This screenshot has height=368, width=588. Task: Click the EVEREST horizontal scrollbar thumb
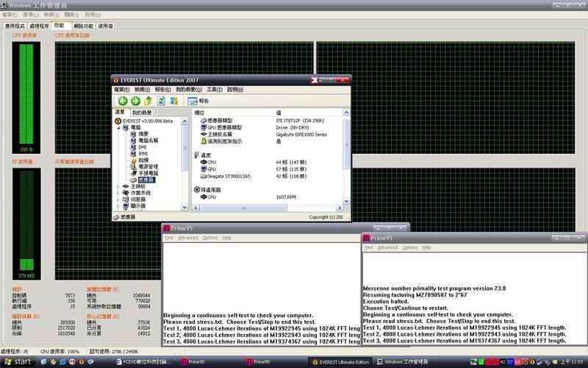(243, 208)
